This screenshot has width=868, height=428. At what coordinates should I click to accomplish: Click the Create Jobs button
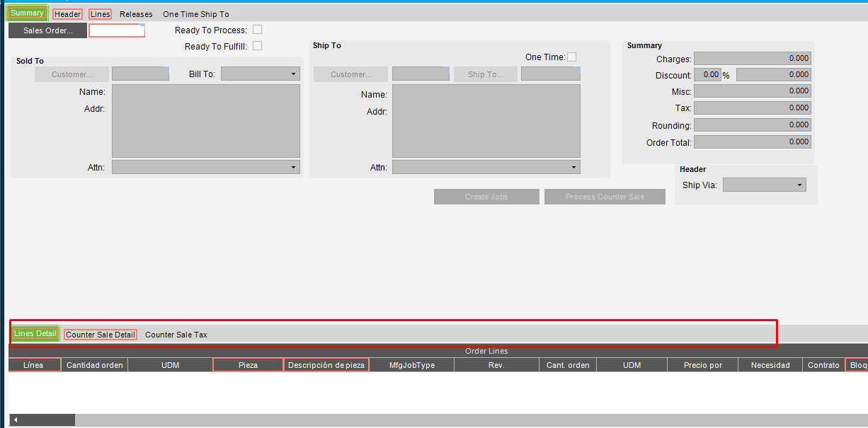point(486,197)
